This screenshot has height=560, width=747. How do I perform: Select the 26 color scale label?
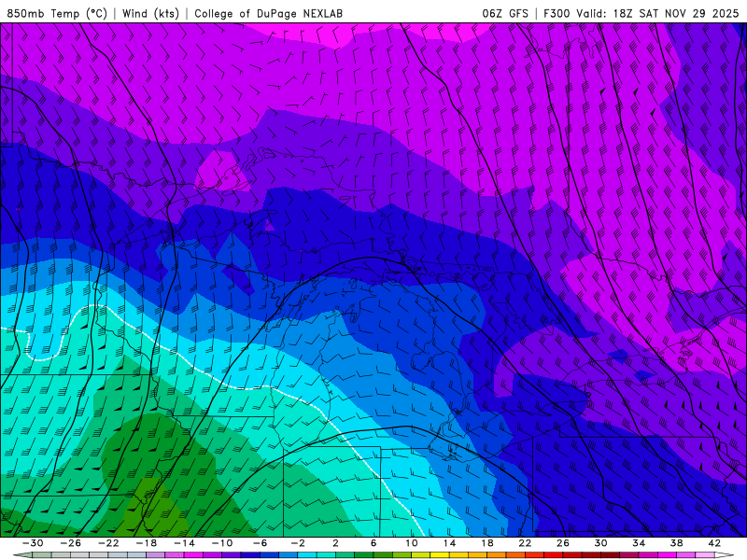(x=563, y=543)
